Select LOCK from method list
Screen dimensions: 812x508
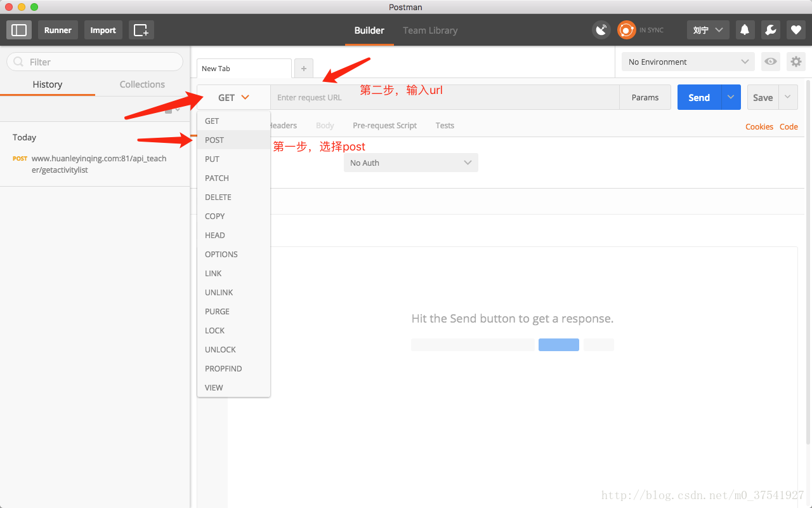(233, 330)
